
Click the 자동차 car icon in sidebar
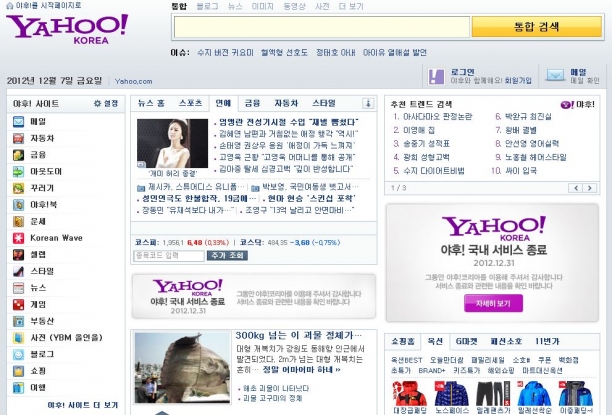(x=18, y=138)
